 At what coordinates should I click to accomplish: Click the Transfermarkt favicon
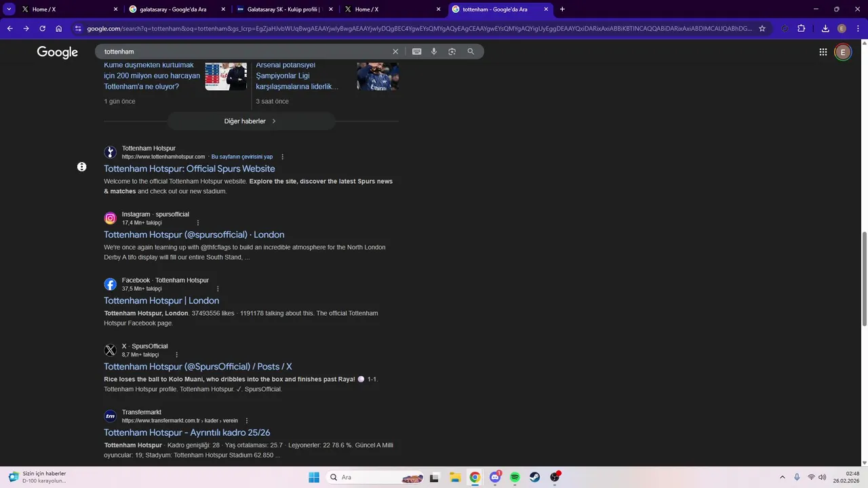click(110, 416)
